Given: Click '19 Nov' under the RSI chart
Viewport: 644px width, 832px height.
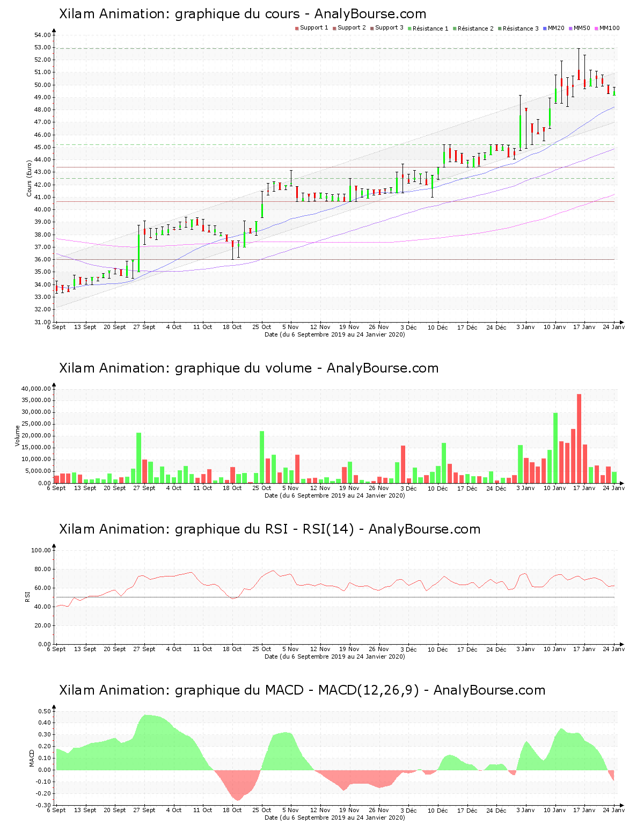Looking at the screenshot, I should [x=349, y=649].
